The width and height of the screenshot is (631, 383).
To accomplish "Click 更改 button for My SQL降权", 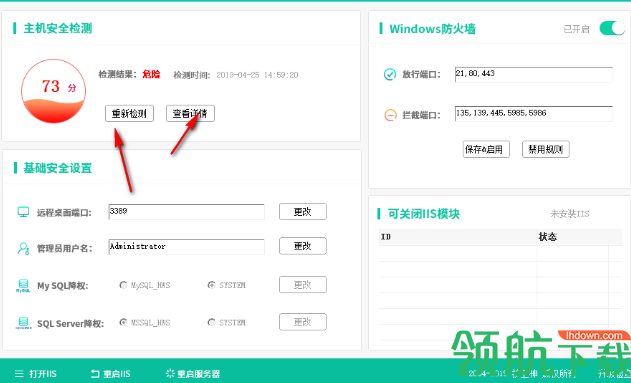I will (x=303, y=284).
